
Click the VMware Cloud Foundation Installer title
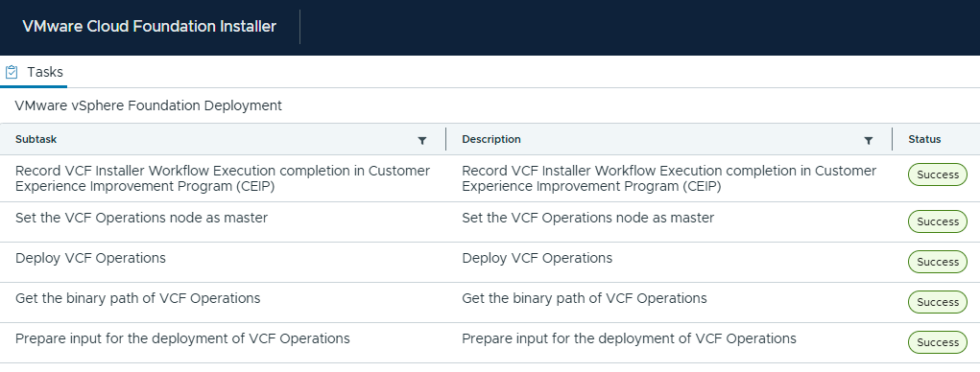pos(150,27)
